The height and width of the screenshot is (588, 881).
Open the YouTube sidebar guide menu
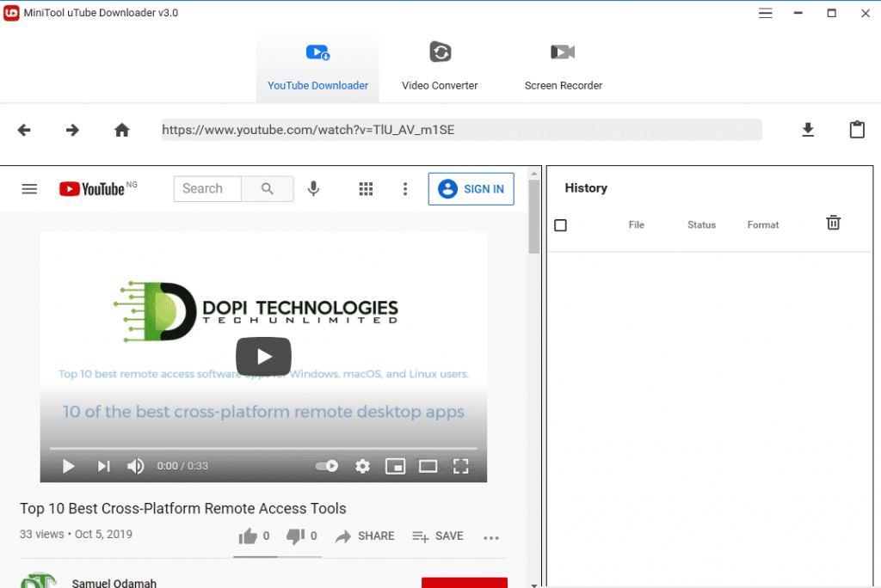tap(29, 188)
